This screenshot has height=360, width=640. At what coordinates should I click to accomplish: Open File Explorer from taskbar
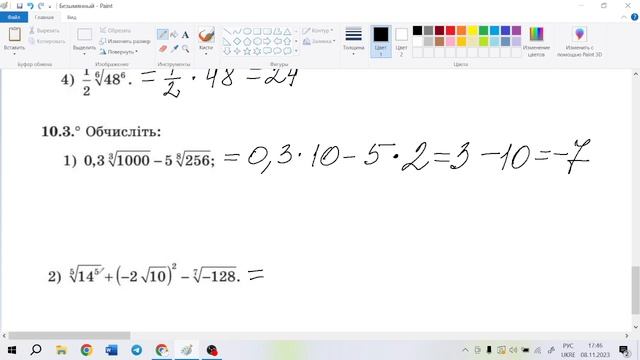61,350
